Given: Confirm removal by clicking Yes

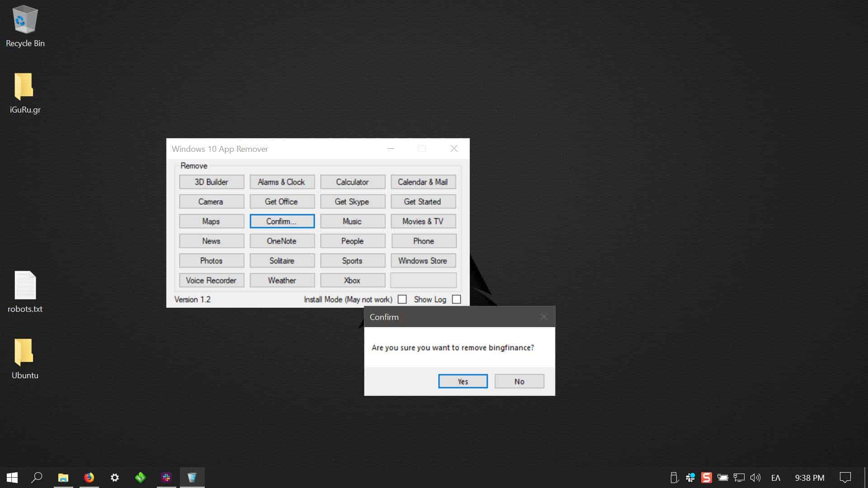Looking at the screenshot, I should click(x=463, y=381).
